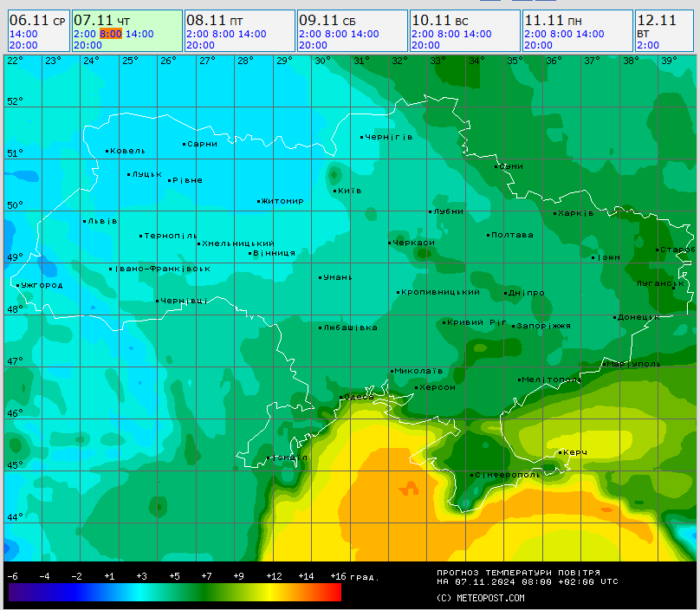Open the 2:00 forecast for 12.11
Viewport: 700px width, 610px height.
click(x=647, y=45)
